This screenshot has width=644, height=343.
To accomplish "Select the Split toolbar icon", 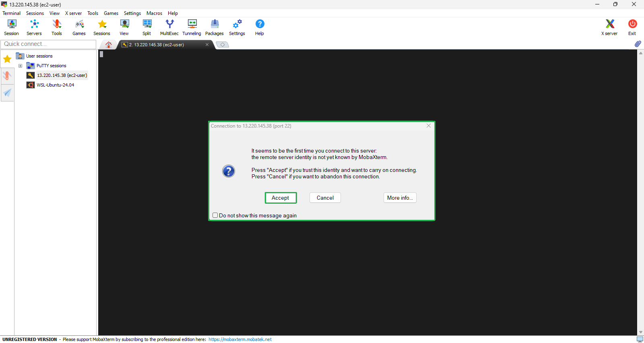I will [147, 27].
